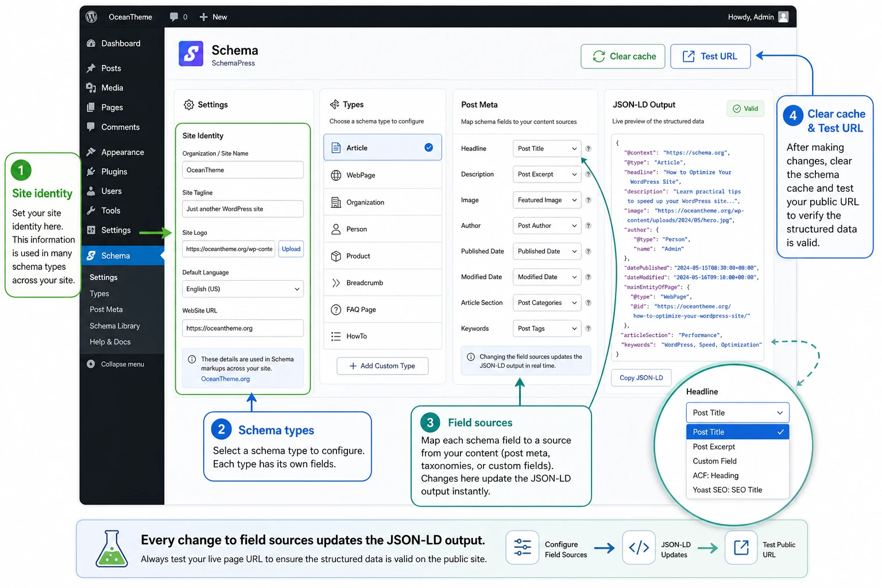Viewport: 882px width, 588px height.
Task: Open Schema Library submenu item
Action: [115, 326]
